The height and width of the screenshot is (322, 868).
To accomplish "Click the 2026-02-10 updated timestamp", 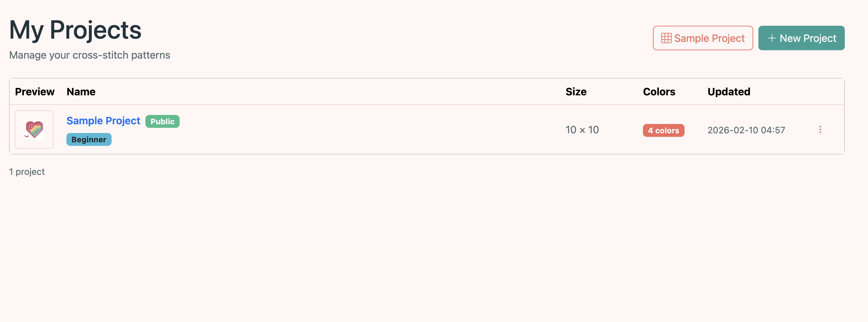I will [x=746, y=129].
